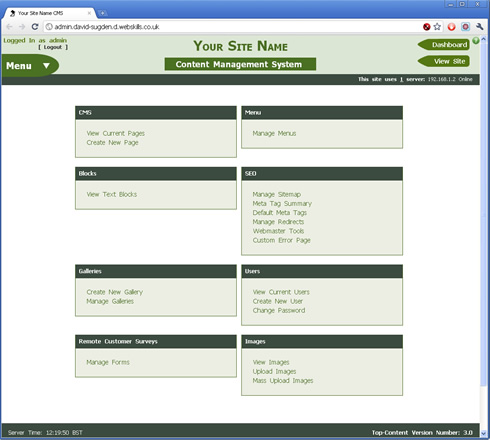The image size is (490, 440).
Task: Click the red Opera-style extension icon
Action: (x=451, y=27)
